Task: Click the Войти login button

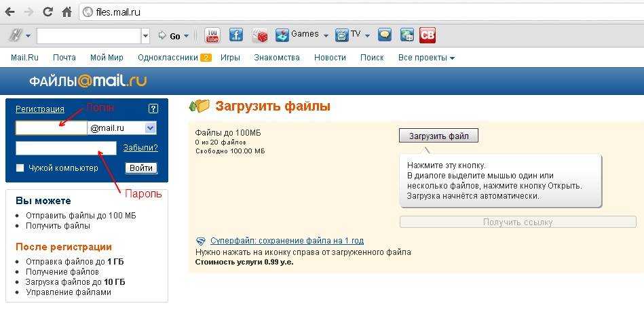Action: pos(141,168)
